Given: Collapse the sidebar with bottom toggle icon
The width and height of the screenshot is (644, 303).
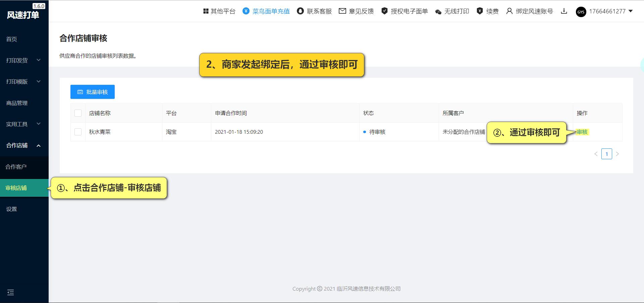Looking at the screenshot, I should (x=11, y=293).
